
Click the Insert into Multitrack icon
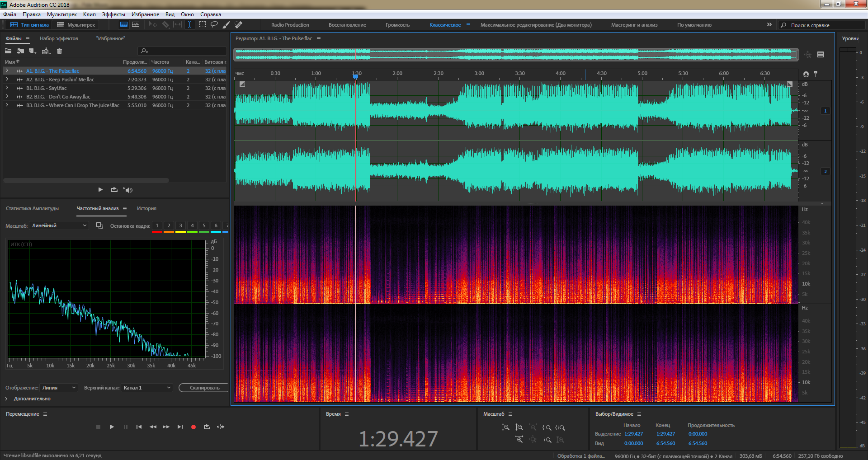tap(46, 51)
